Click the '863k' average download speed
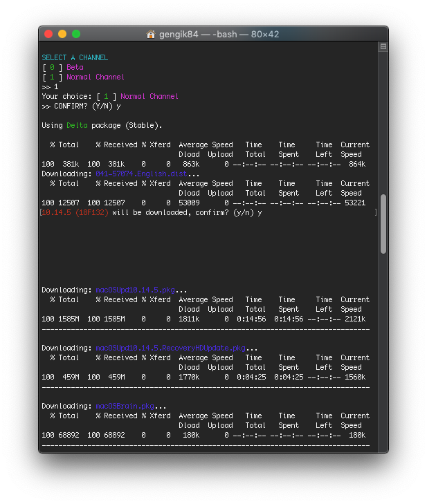 191,165
